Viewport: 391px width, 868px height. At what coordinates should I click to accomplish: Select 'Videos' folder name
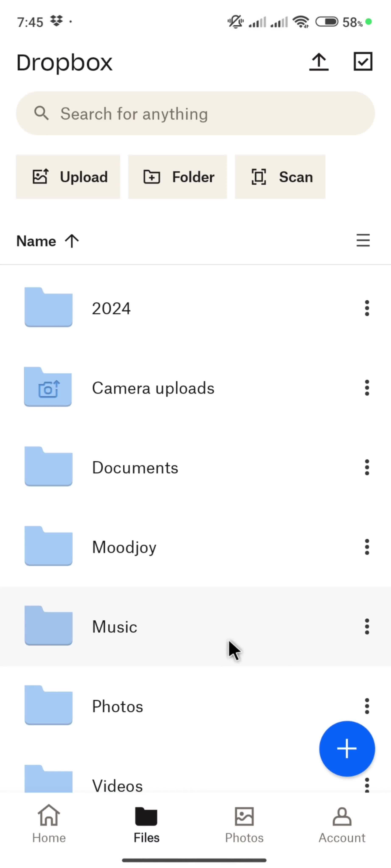(x=118, y=786)
